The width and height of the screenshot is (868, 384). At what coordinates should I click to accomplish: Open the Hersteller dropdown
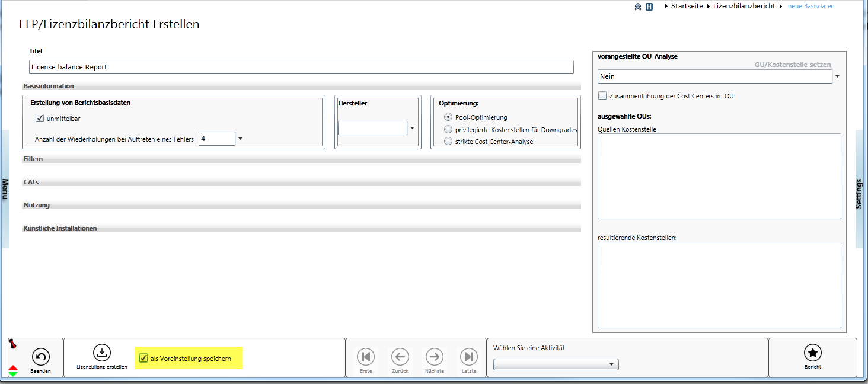coord(413,128)
